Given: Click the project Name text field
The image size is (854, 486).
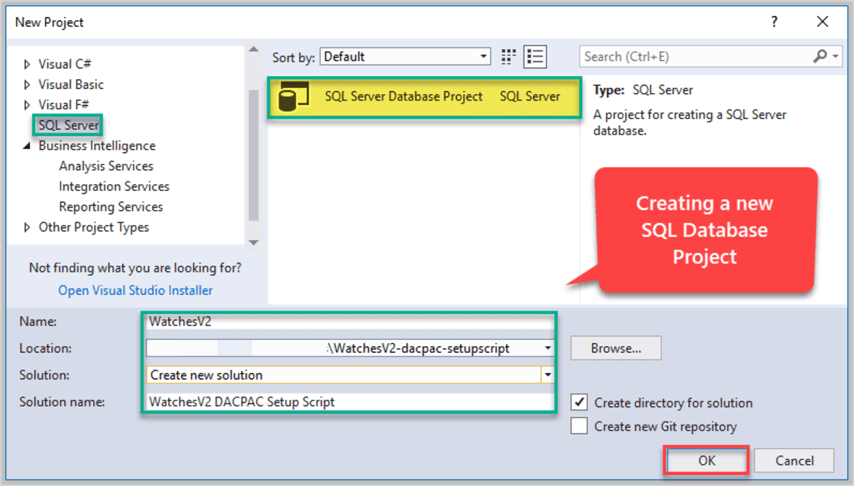Looking at the screenshot, I should tap(345, 322).
